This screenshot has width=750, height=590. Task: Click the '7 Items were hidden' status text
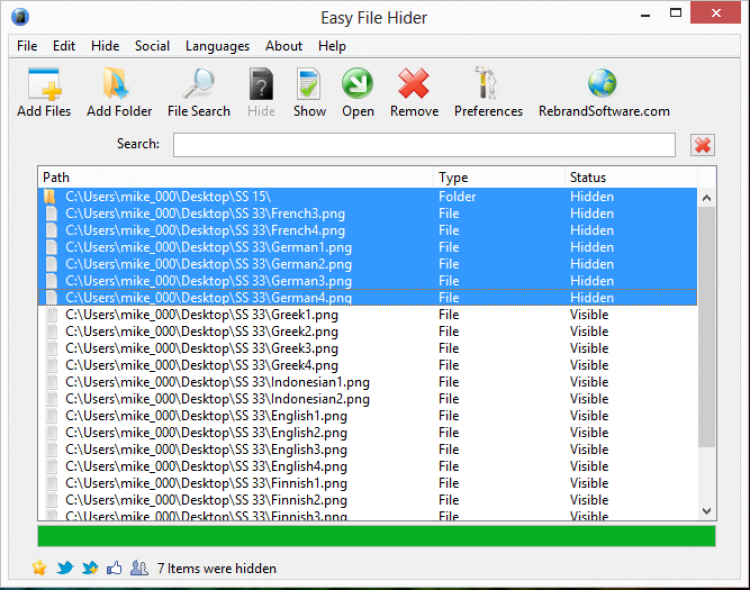click(217, 568)
